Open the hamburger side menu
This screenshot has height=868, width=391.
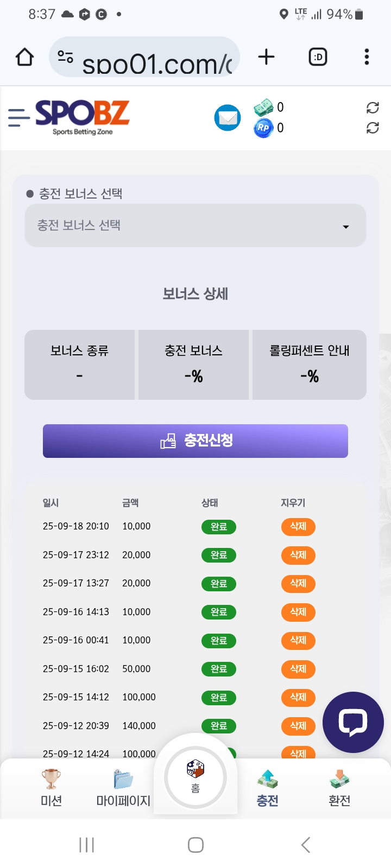pyautogui.click(x=18, y=118)
